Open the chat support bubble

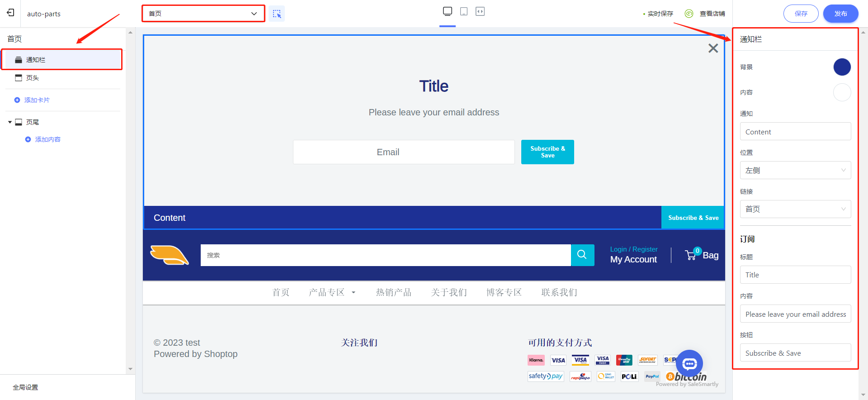(x=689, y=363)
